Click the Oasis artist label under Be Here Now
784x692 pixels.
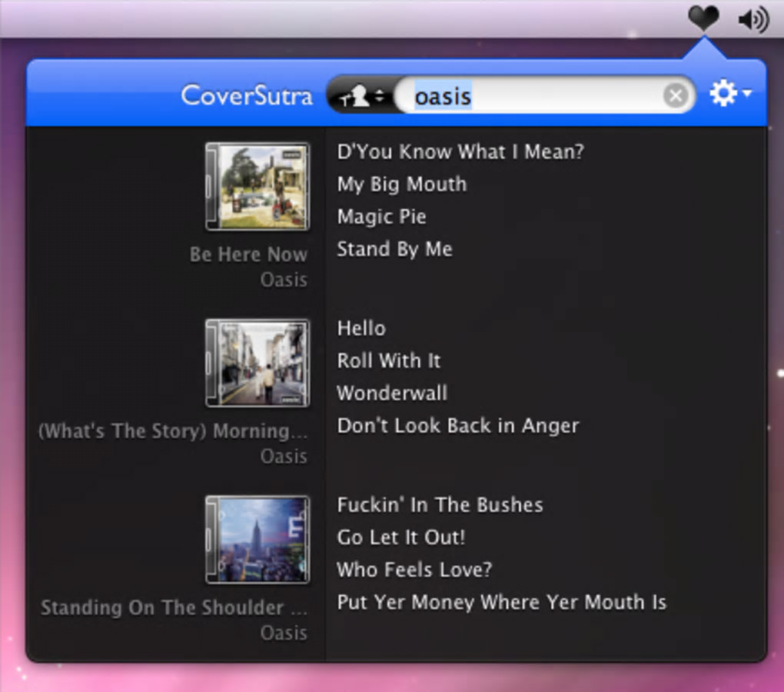(284, 280)
